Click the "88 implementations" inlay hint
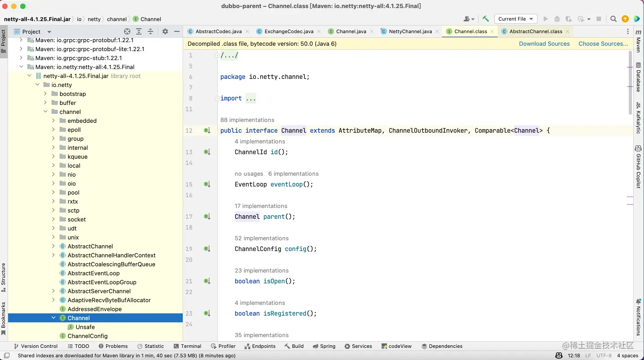Viewport: 644px width, 360px height. click(x=247, y=120)
